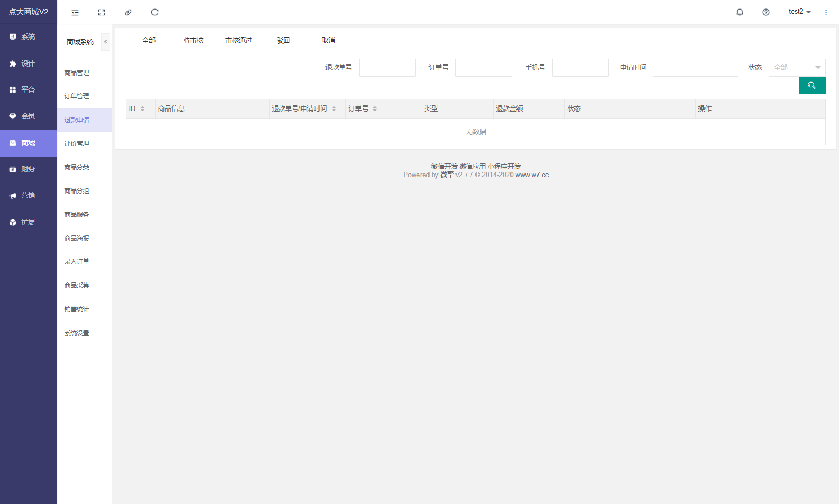
Task: Switch to the 待审核 tab
Action: click(194, 40)
